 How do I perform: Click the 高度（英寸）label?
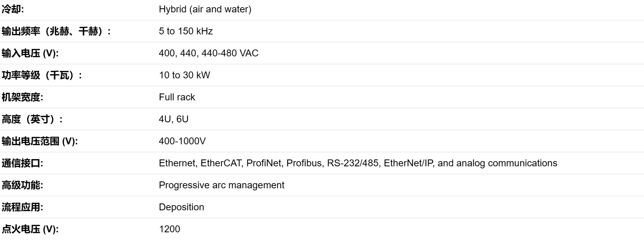[32, 120]
